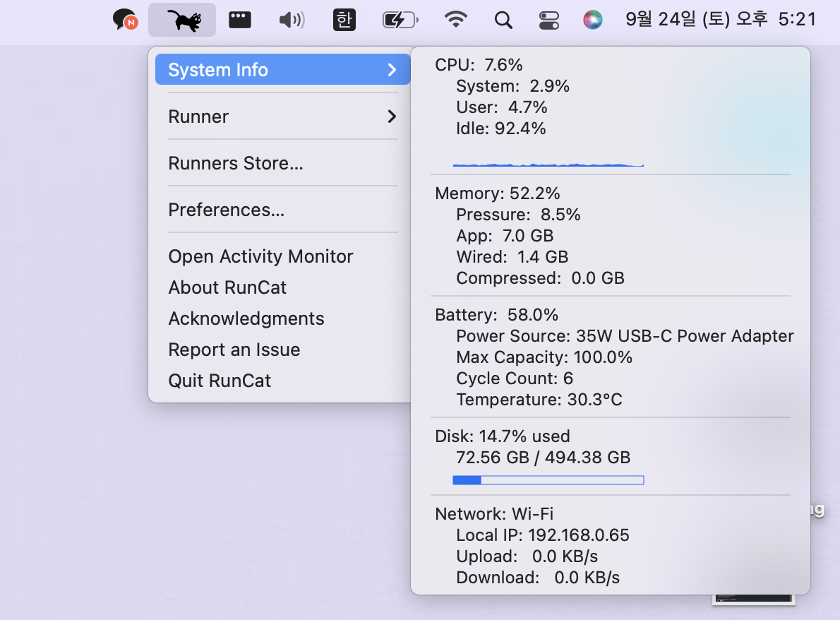Open the charging battery status icon
The image size is (840, 620).
coord(400,20)
